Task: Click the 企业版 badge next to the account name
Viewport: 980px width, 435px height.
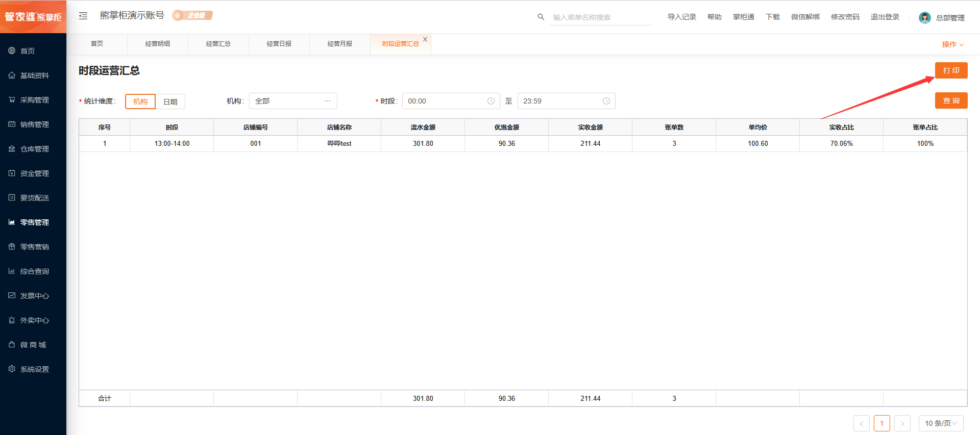Action: (x=192, y=15)
